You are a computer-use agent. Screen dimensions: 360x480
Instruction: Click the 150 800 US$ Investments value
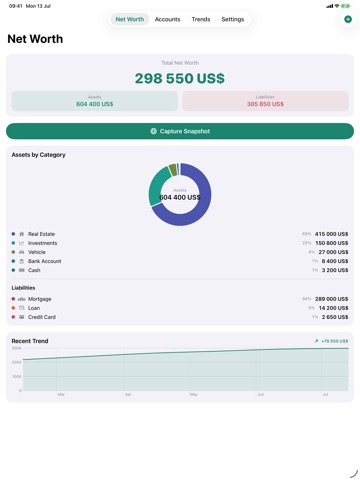click(x=332, y=243)
